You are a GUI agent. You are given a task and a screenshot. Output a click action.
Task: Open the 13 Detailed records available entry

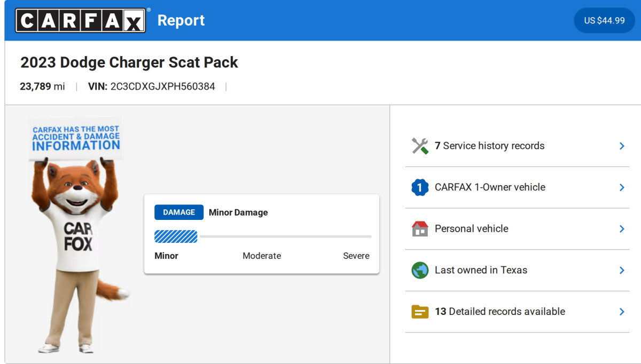501,311
